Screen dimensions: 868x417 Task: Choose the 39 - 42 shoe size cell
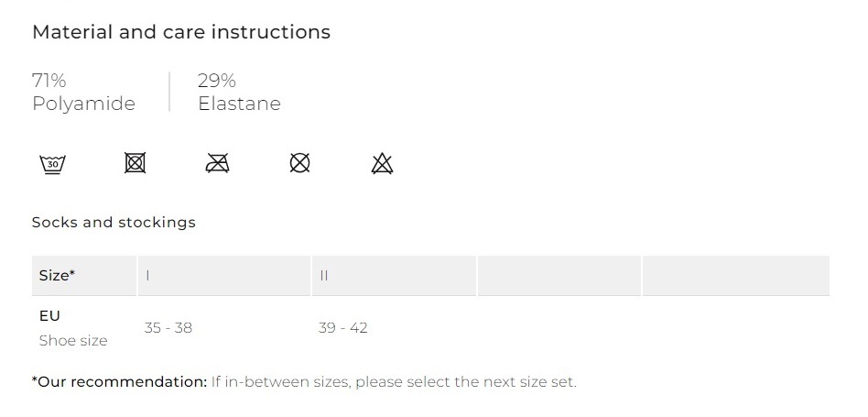pyautogui.click(x=343, y=328)
